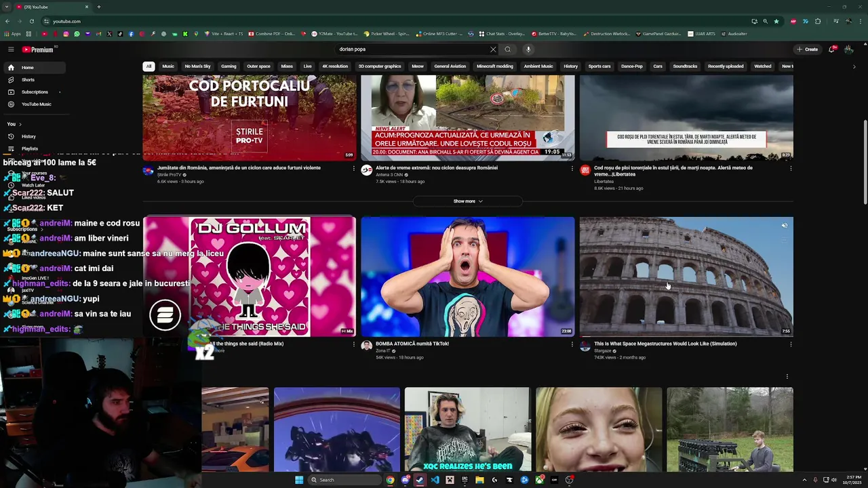Open YouTube notifications bell
868x488 pixels.
coord(832,49)
